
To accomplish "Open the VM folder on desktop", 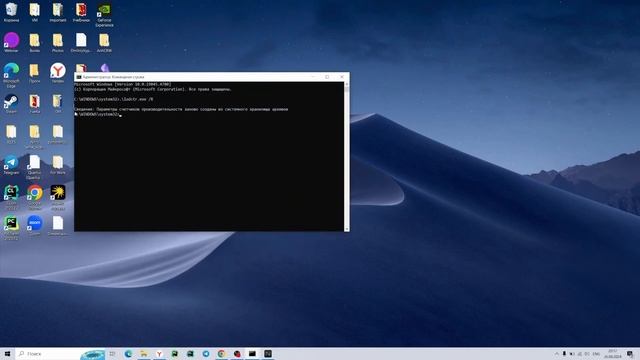I will (x=35, y=12).
